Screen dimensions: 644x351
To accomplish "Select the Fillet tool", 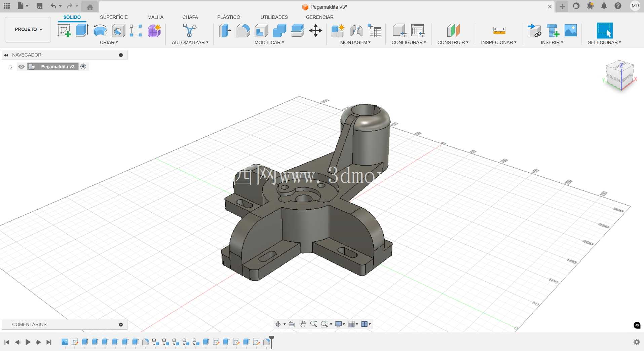I will point(243,31).
